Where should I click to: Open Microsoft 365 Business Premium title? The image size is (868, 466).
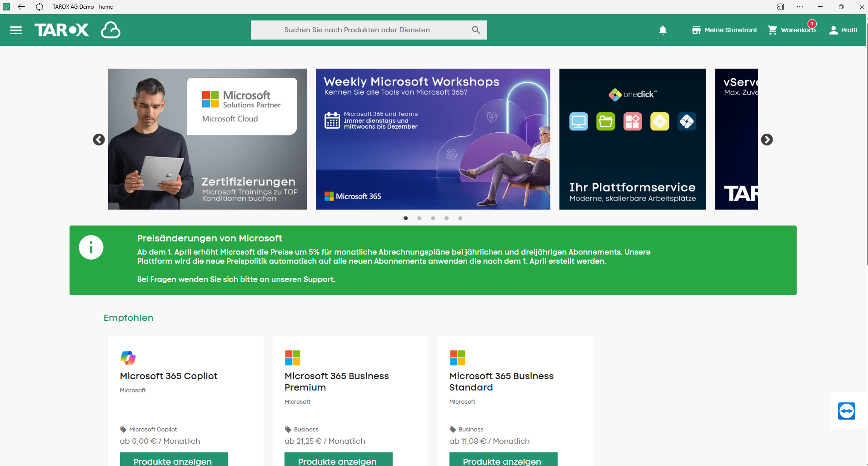[337, 381]
